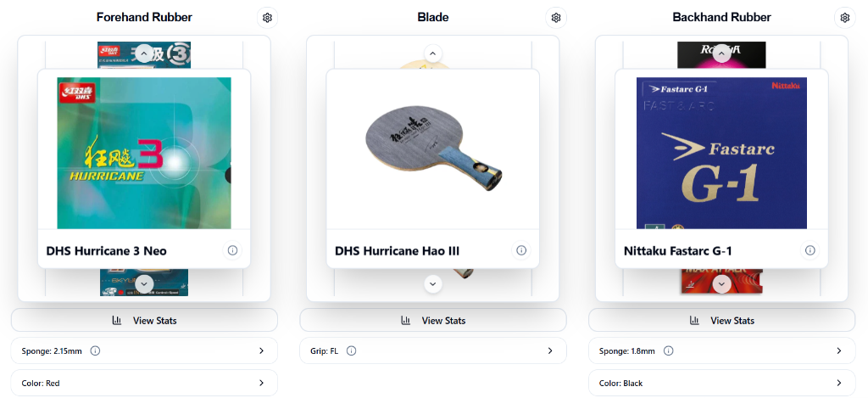Open Forehand Rubber settings gear

(267, 17)
